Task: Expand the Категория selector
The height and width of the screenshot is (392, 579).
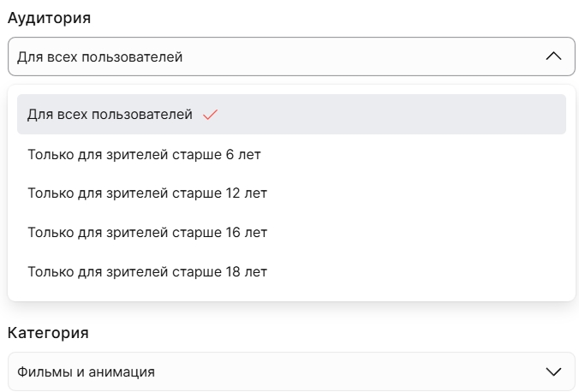Action: 291,371
